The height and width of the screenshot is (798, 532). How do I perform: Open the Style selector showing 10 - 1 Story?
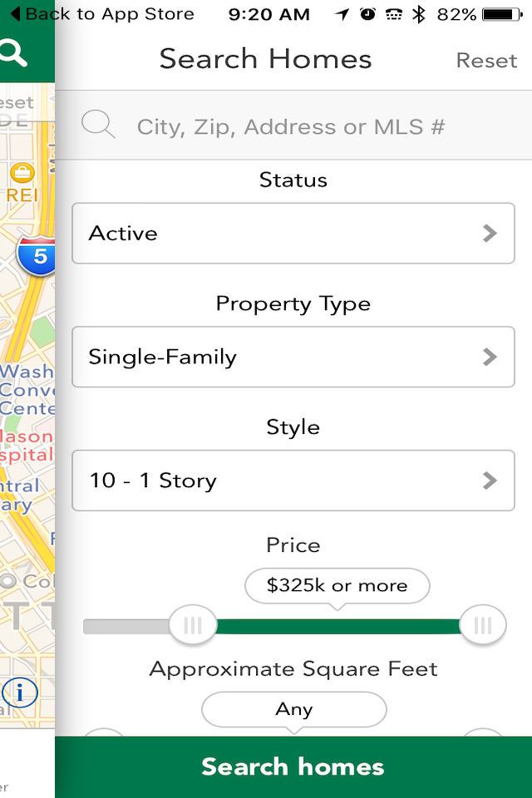coord(293,480)
